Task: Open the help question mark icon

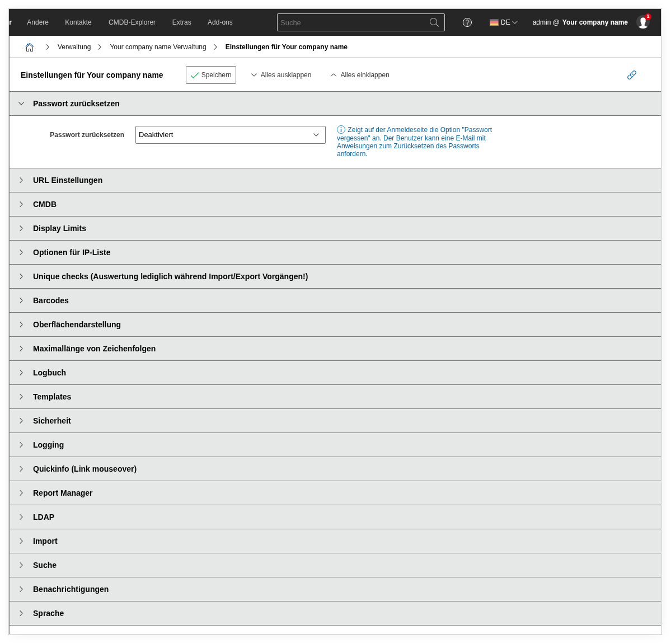Action: pyautogui.click(x=467, y=22)
